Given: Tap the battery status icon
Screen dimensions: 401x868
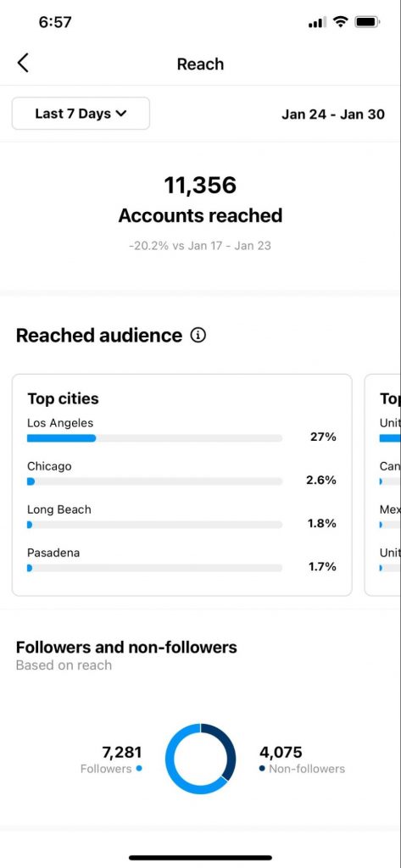Looking at the screenshot, I should tap(366, 22).
